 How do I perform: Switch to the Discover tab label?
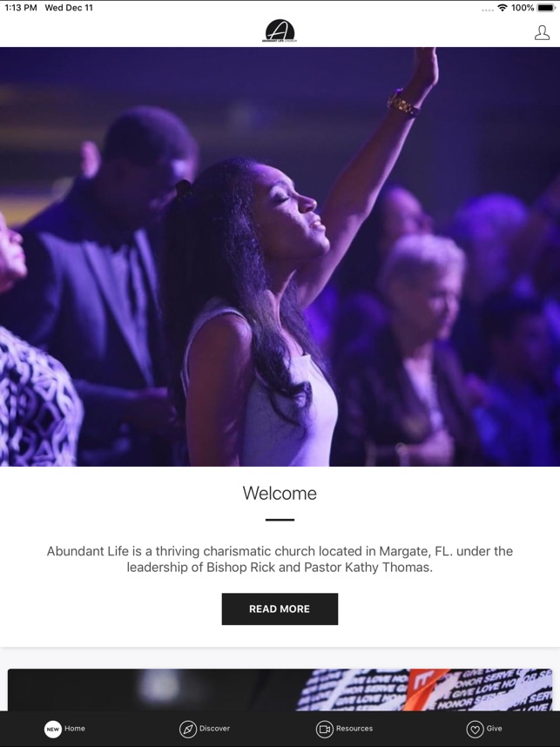point(214,729)
